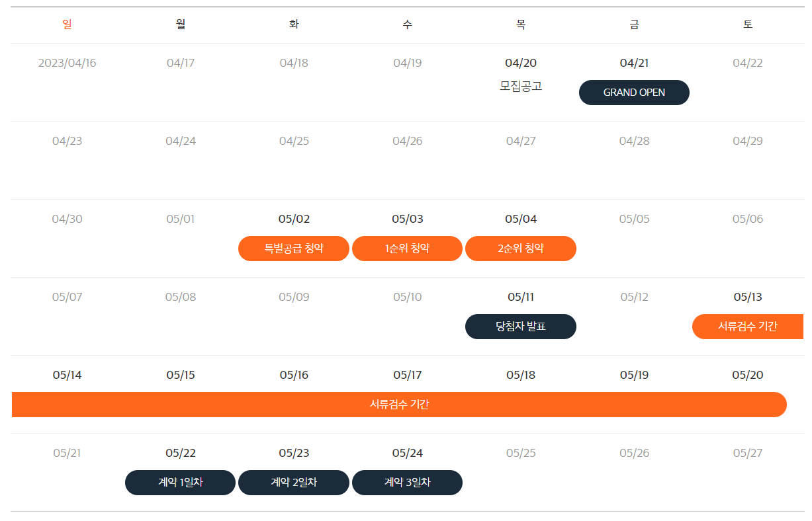Click the 1순위 청약 button

coord(407,249)
